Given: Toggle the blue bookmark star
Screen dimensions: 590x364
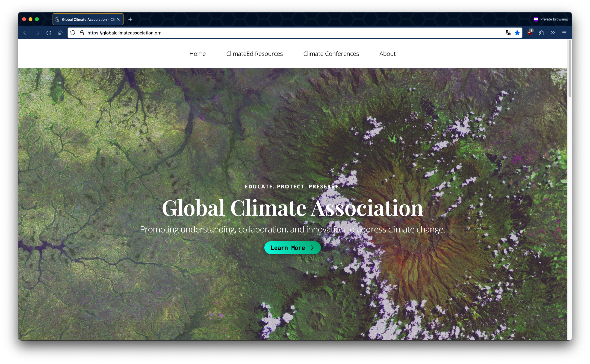Looking at the screenshot, I should pos(517,33).
